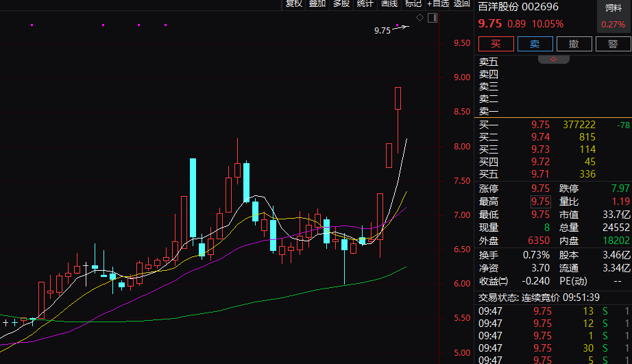The image size is (632, 364).
Task: Click the 买一 volume 377222
Action: 579,125
